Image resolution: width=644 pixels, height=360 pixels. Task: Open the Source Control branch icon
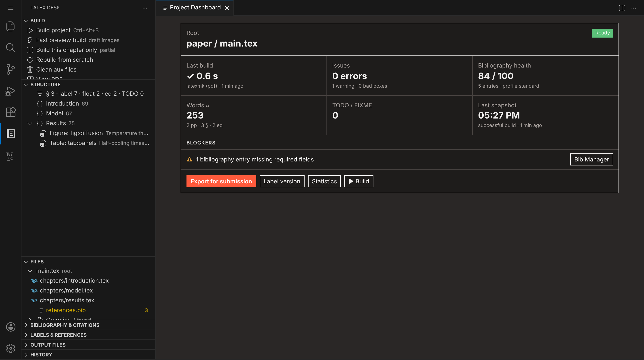[11, 69]
